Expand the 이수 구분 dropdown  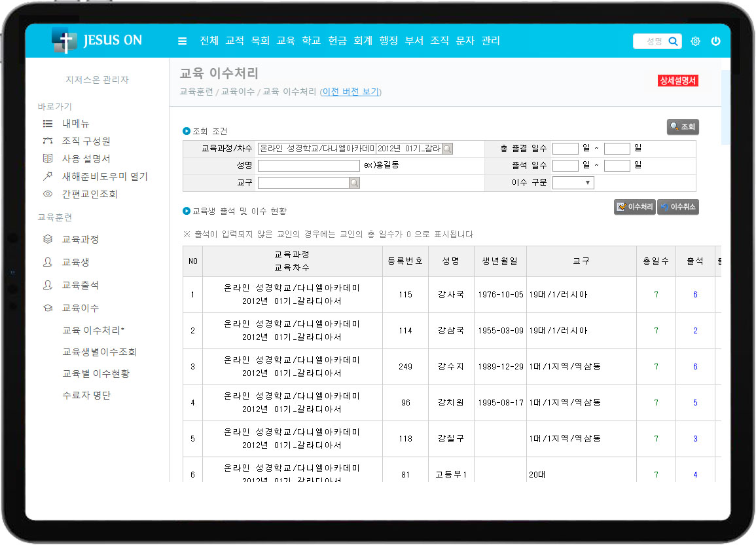573,183
